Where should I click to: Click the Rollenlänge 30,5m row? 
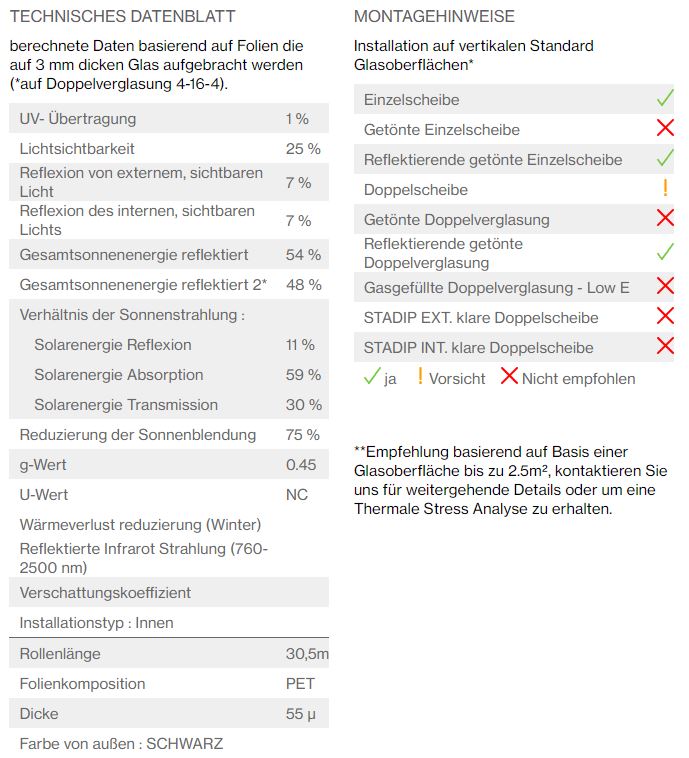(x=169, y=654)
